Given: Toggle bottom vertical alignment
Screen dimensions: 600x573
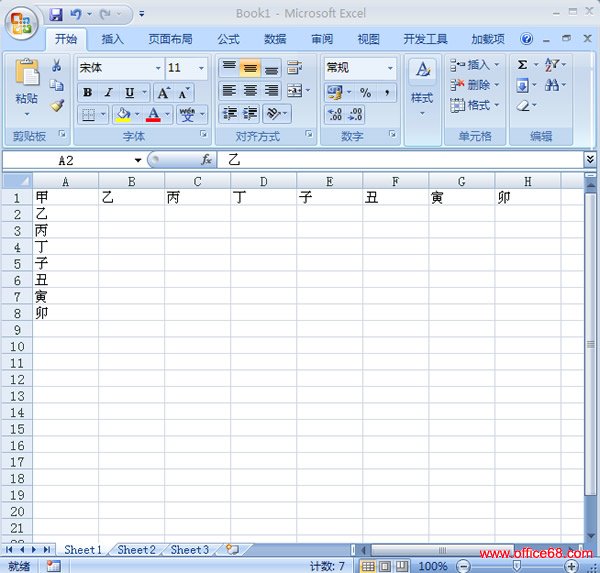Looking at the screenshot, I should coord(271,67).
